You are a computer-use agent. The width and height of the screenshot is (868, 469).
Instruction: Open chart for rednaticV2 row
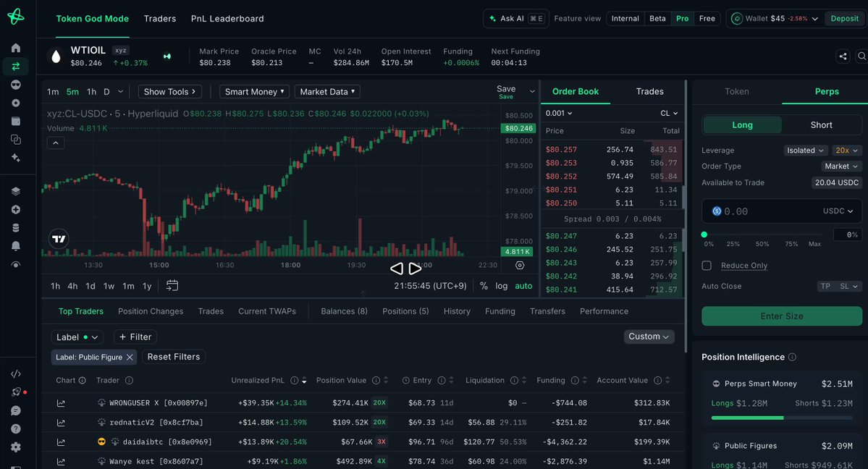(x=61, y=423)
